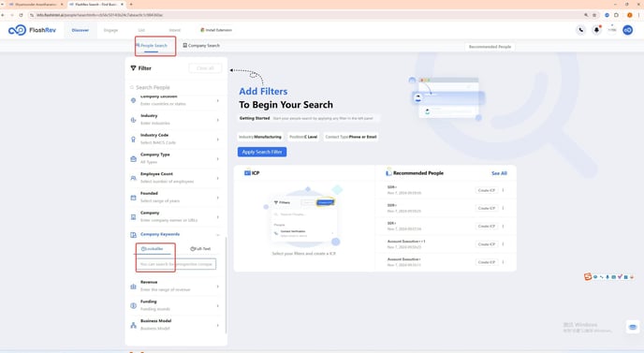Click the Employee Count filter icon
The height and width of the screenshot is (353, 644).
tap(133, 178)
